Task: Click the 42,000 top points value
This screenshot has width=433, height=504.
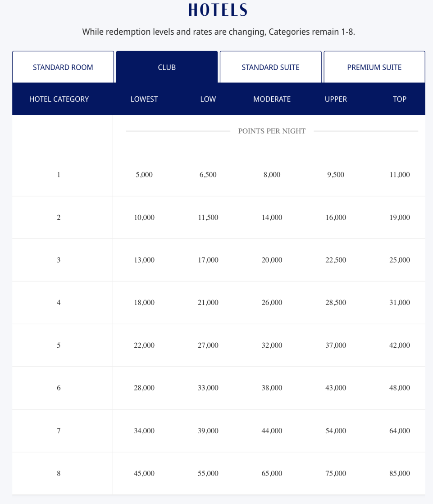Action: click(399, 345)
